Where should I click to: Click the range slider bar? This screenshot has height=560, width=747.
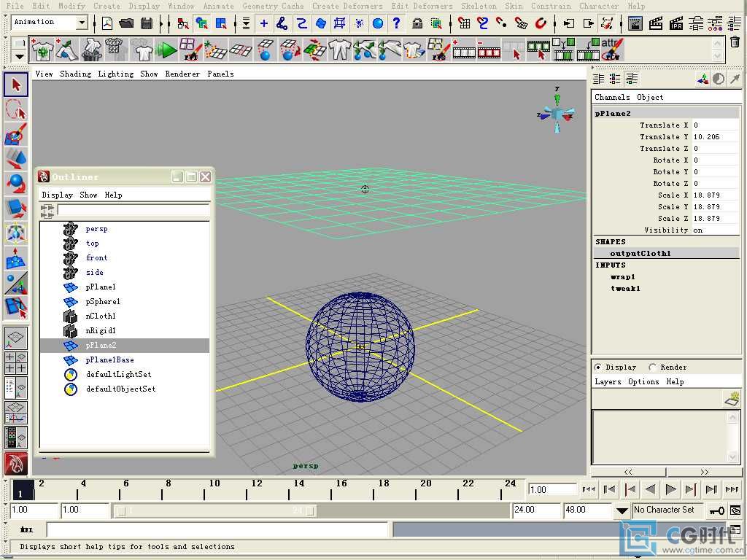(216, 511)
